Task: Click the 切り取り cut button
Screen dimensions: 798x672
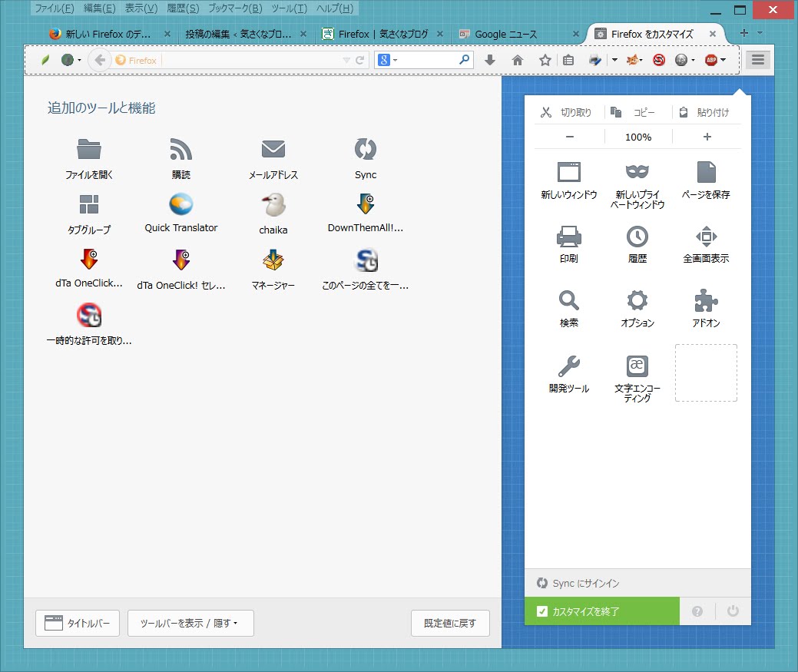Action: pos(566,112)
